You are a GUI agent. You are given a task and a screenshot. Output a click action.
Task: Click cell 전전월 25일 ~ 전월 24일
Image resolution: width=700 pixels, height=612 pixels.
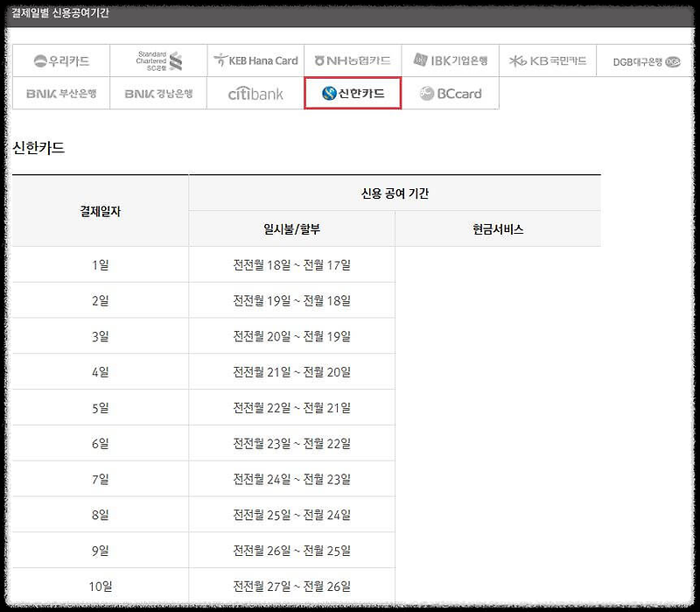292,515
